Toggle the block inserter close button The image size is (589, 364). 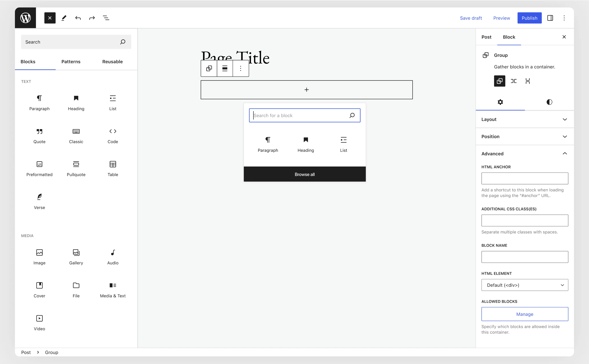click(x=50, y=18)
